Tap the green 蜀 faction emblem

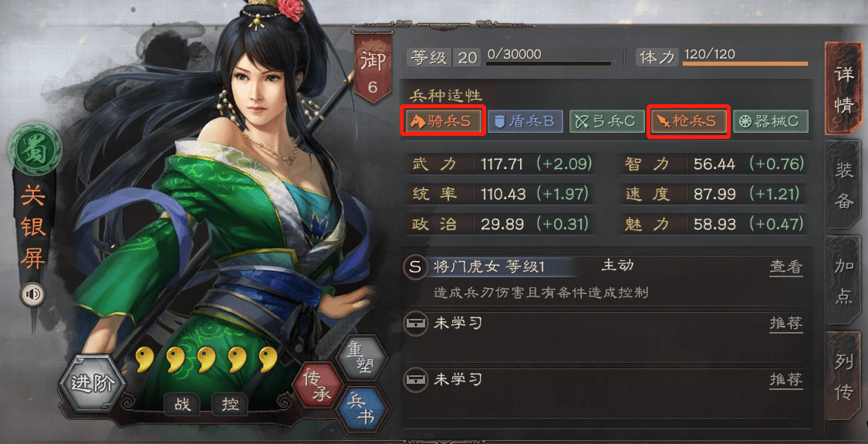coord(35,150)
